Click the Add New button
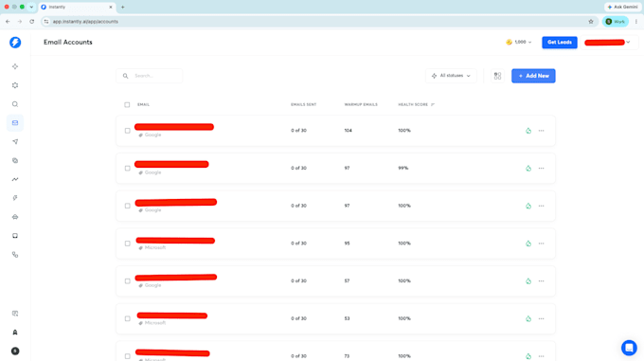644x361 pixels. [533, 76]
